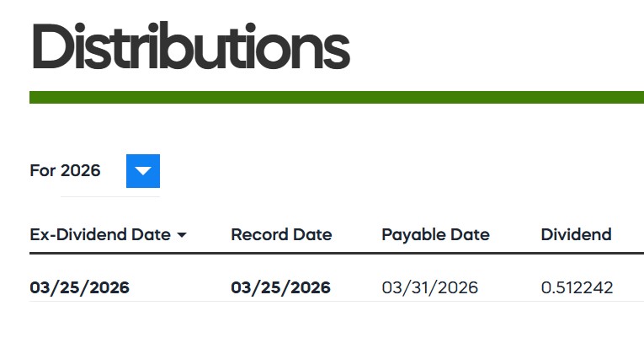The image size is (644, 343).
Task: Click the word 'For' before the year
Action: (42, 171)
